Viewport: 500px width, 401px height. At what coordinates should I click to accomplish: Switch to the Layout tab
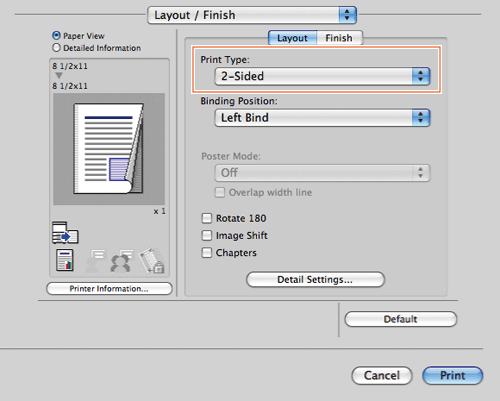(x=292, y=38)
